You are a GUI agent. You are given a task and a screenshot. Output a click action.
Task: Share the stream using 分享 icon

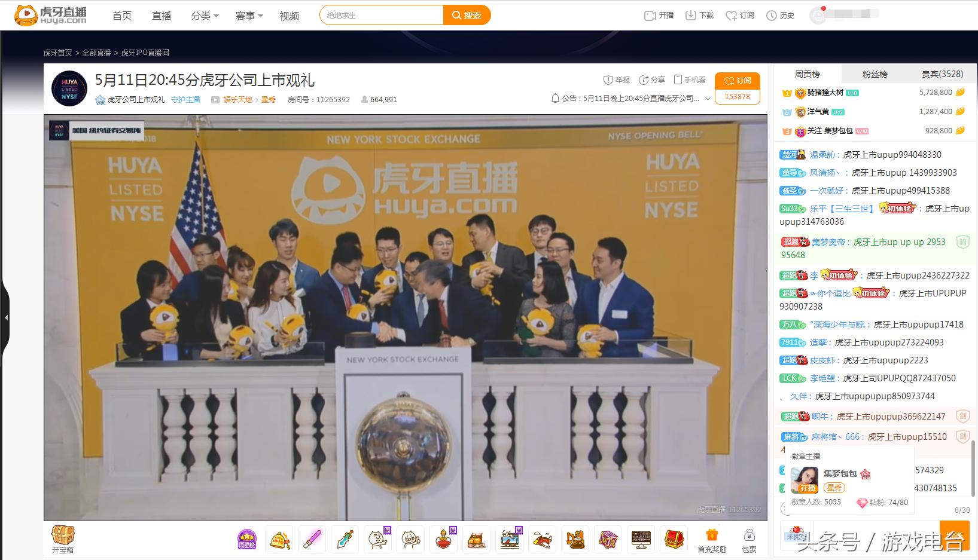pyautogui.click(x=651, y=79)
